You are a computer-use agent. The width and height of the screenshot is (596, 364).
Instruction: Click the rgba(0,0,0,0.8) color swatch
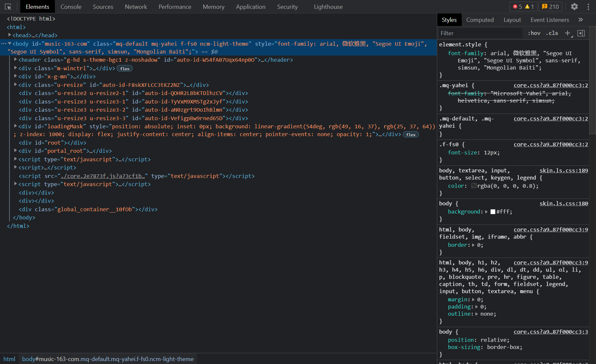[x=474, y=186]
